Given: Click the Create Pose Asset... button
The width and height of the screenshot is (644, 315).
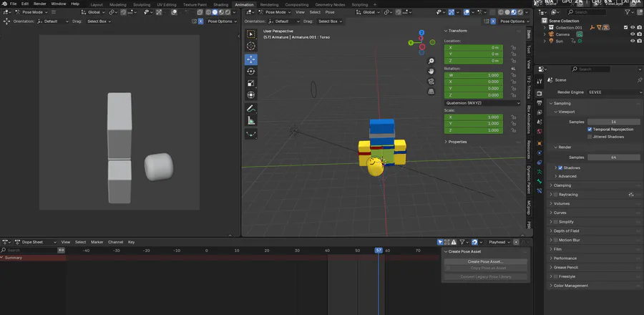Looking at the screenshot, I should 485,261.
